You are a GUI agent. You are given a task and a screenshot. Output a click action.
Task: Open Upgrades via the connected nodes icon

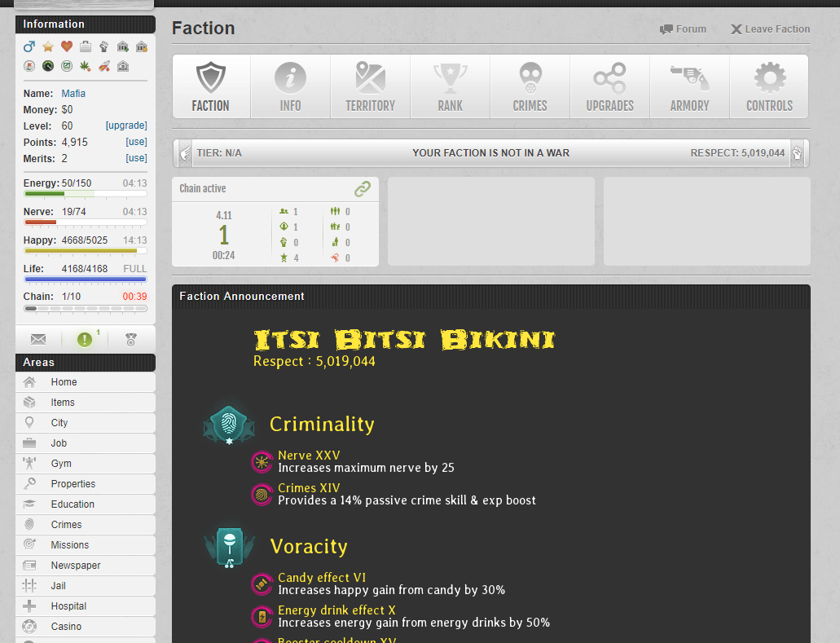coord(609,79)
